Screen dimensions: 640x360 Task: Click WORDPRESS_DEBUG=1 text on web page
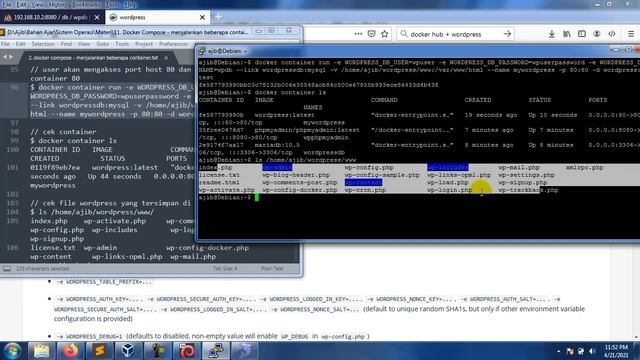point(89,336)
